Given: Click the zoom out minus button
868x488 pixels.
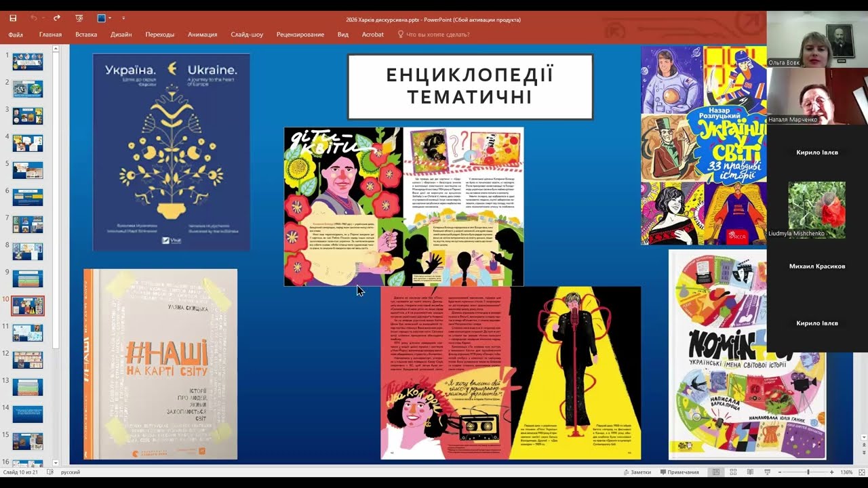Looking at the screenshot, I should tap(778, 472).
